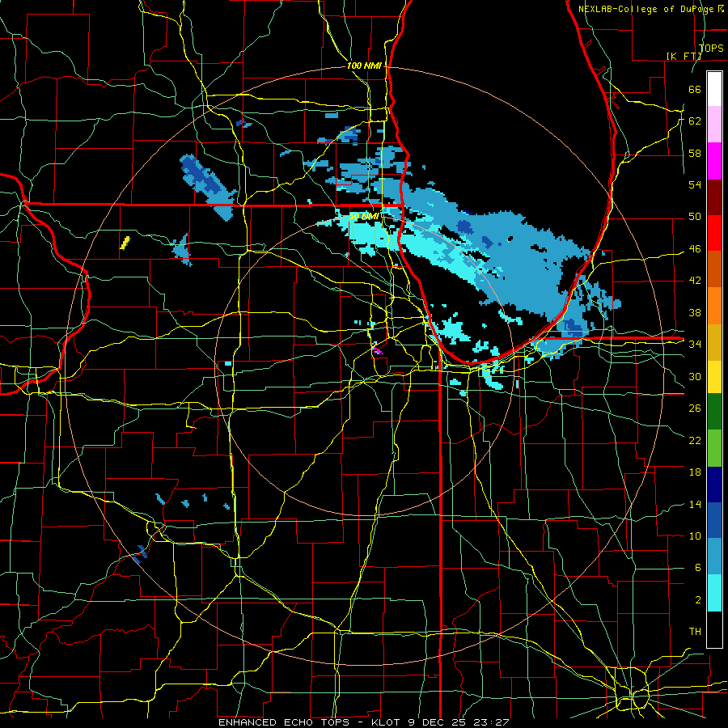Click legend value 30
The height and width of the screenshot is (728, 728).
click(x=695, y=376)
